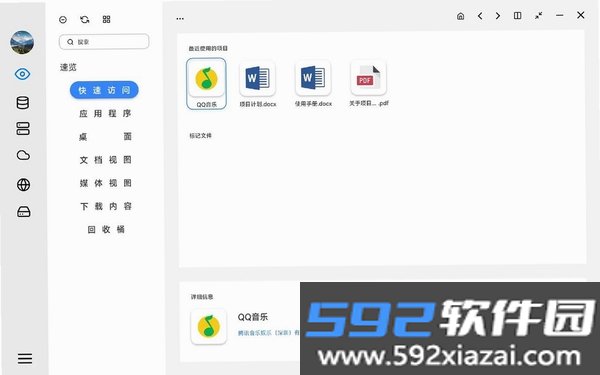This screenshot has width=600, height=375.
Task: Open the database cylinder icon in sidebar
Action: pyautogui.click(x=23, y=103)
